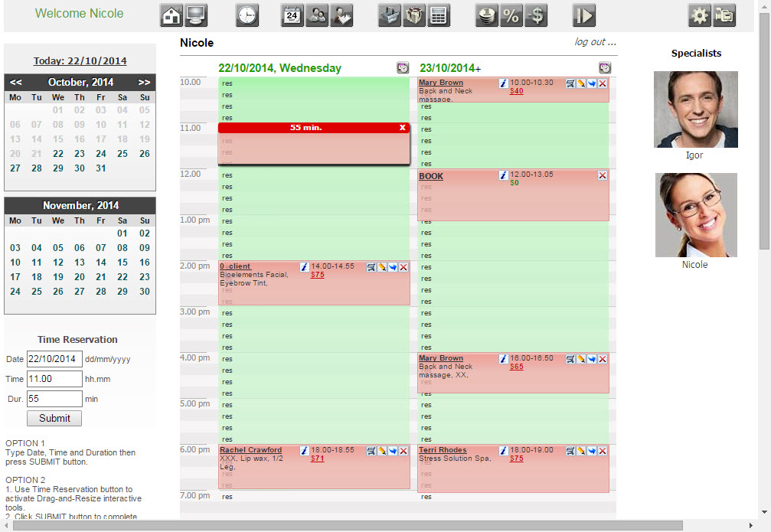Image resolution: width=771 pixels, height=532 pixels.
Task: Select October 29 in the calendar
Action: pos(58,168)
